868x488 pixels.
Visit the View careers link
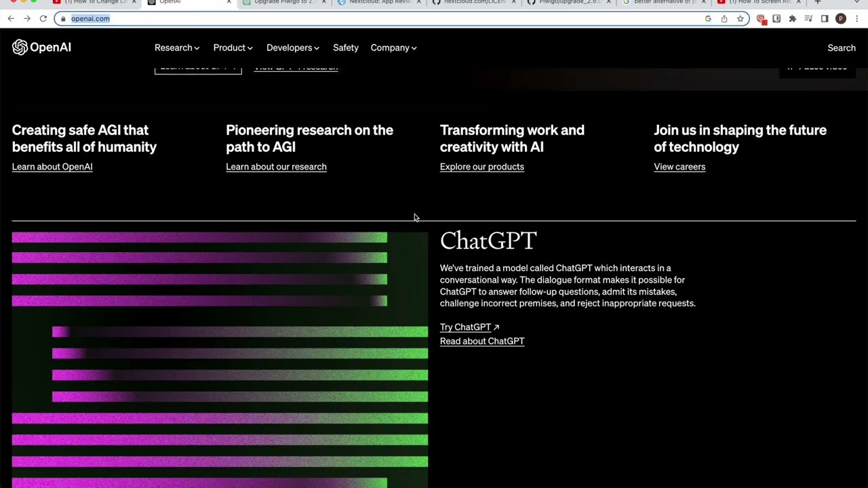[x=679, y=167]
